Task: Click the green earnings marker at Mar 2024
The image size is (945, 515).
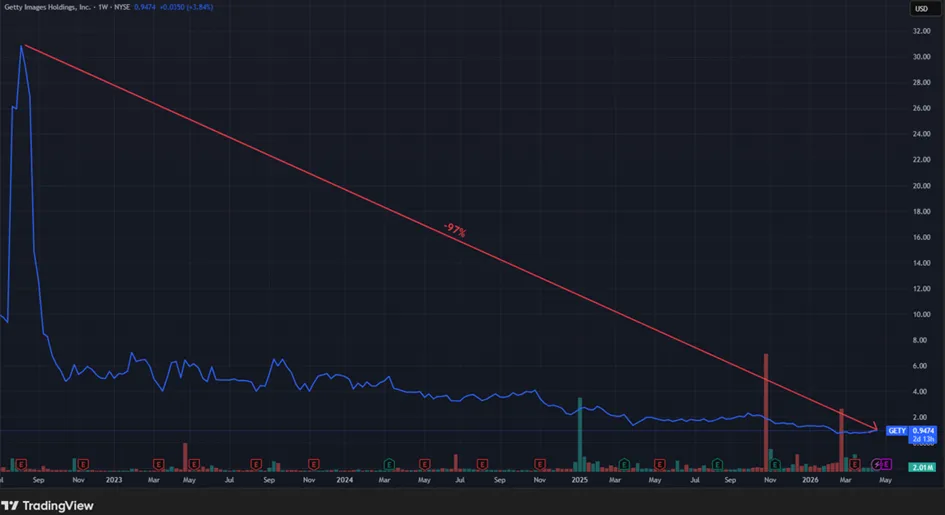Action: click(x=389, y=464)
